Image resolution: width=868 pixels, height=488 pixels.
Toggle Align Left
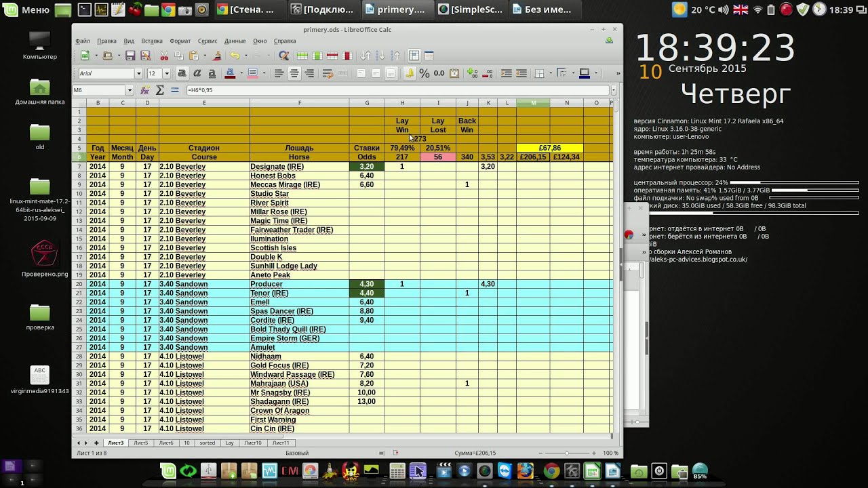pos(279,73)
